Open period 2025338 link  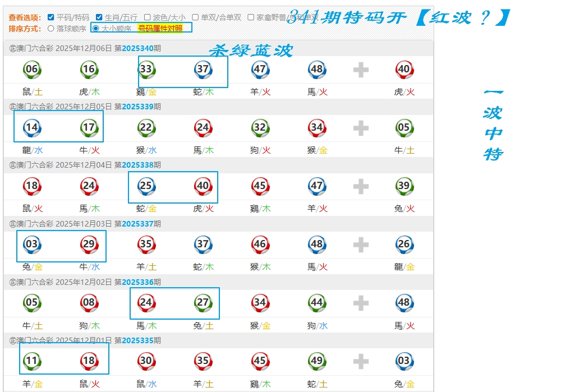(137, 165)
